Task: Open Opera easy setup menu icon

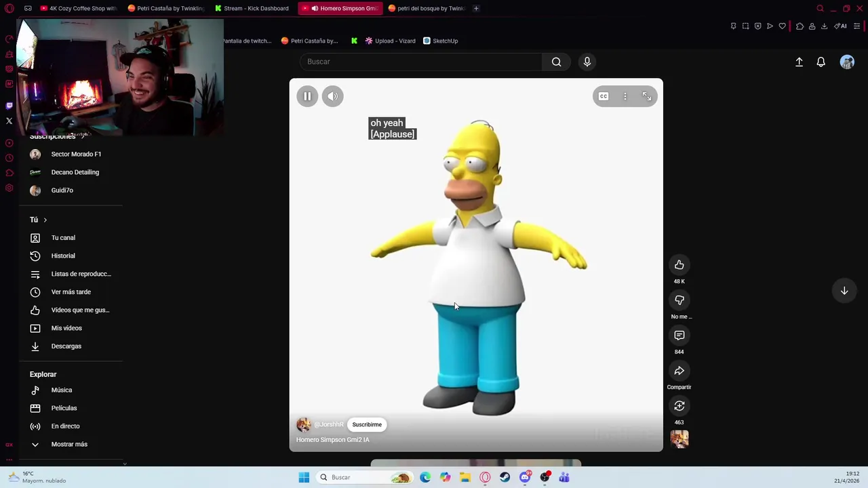Action: tap(857, 26)
